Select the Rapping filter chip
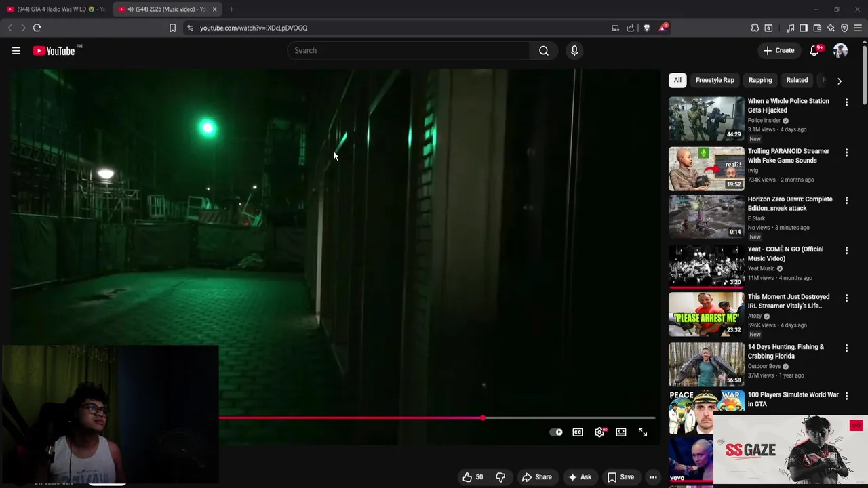868x488 pixels. point(760,80)
